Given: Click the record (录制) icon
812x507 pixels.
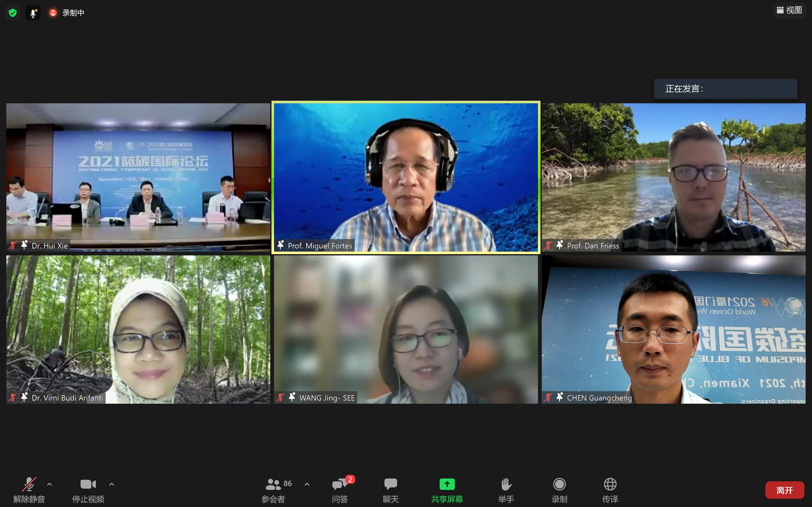Looking at the screenshot, I should pos(559,490).
